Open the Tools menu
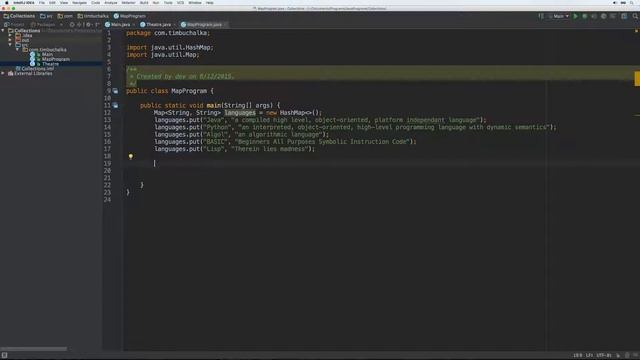Image resolution: width=640 pixels, height=360 pixels. click(x=168, y=2)
